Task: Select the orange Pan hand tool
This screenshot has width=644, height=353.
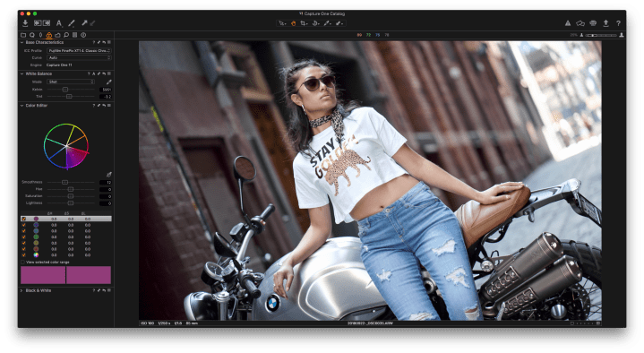Action: click(293, 23)
